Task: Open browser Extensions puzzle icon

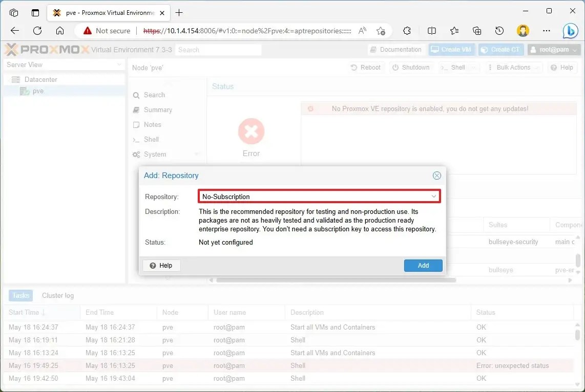Action: pos(407,31)
